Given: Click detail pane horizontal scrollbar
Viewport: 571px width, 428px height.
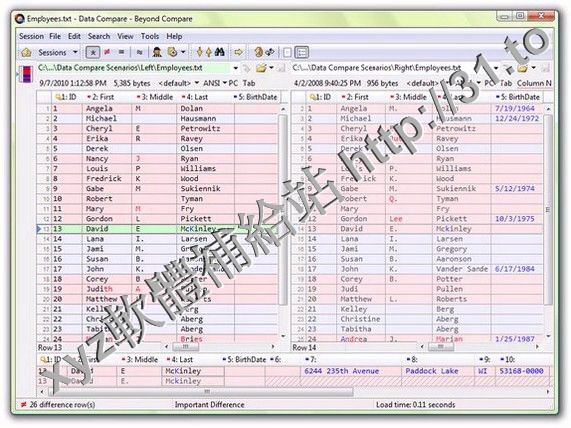Looking at the screenshot, I should point(295,392).
